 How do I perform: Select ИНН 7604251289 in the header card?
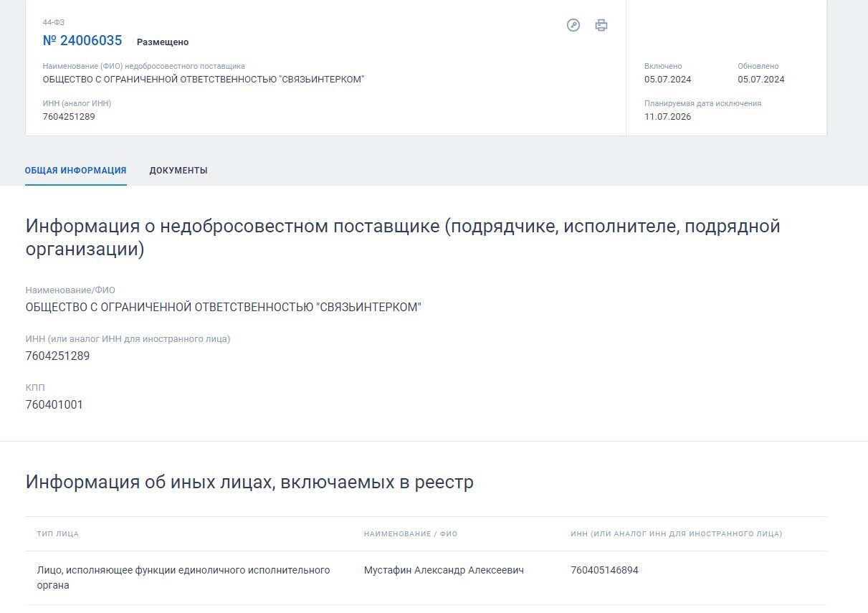point(69,117)
